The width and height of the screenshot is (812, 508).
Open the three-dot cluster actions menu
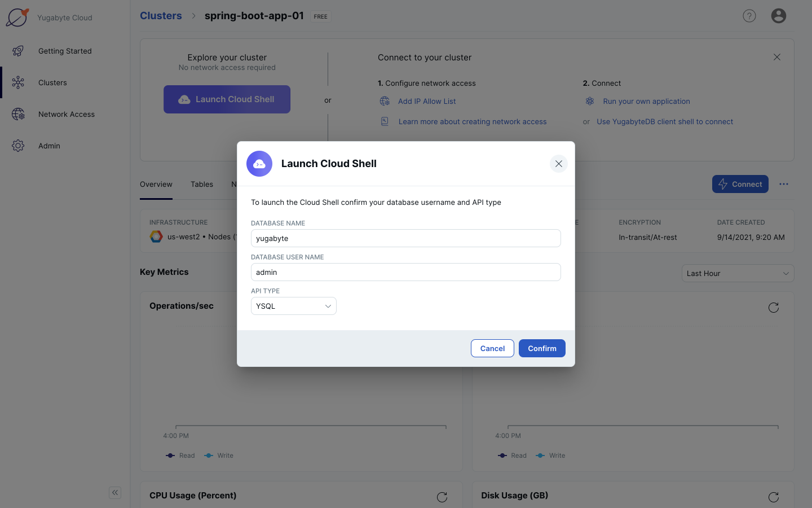pos(783,184)
